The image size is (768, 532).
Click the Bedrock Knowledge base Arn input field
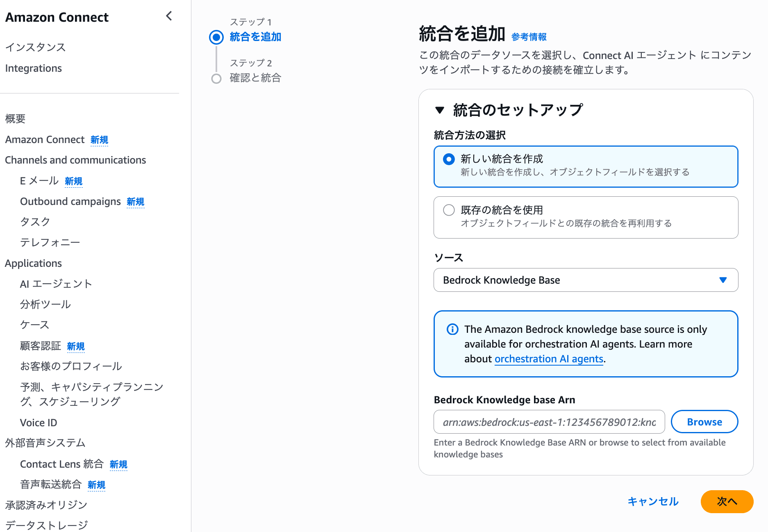pos(549,421)
